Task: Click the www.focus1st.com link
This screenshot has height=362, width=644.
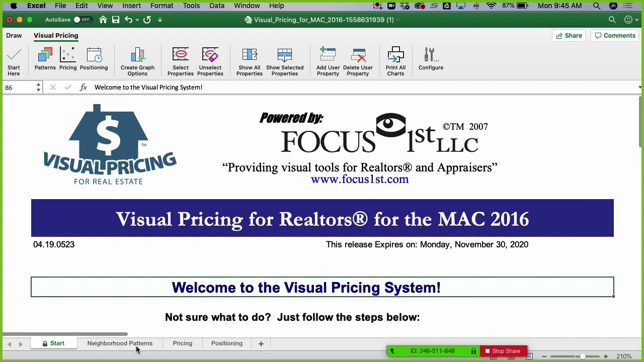Action: (x=360, y=179)
